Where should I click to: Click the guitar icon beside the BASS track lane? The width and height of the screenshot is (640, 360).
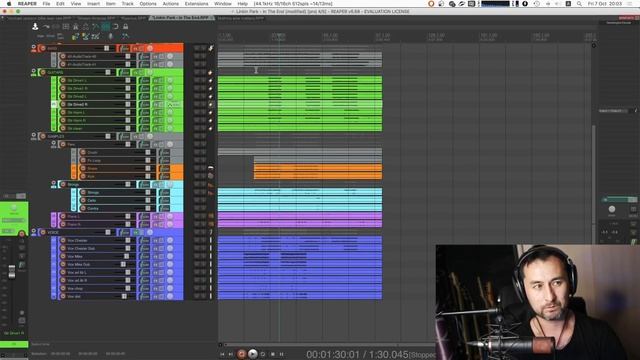click(211, 48)
